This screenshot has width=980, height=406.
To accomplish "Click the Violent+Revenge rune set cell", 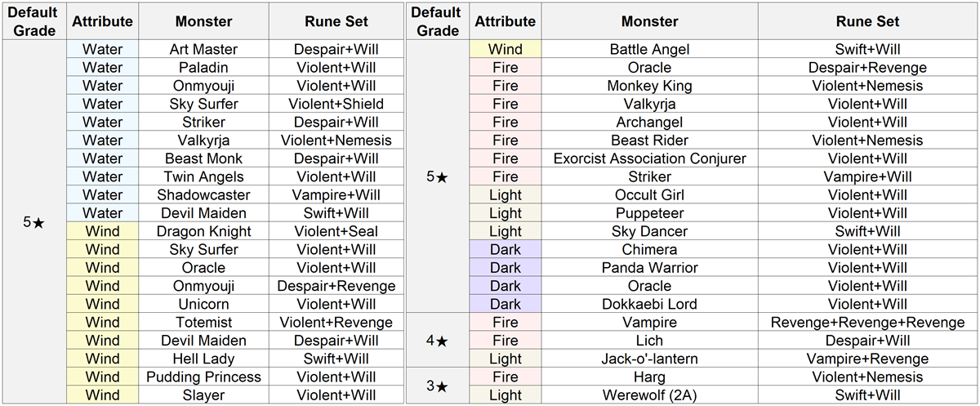I will click(x=336, y=323).
